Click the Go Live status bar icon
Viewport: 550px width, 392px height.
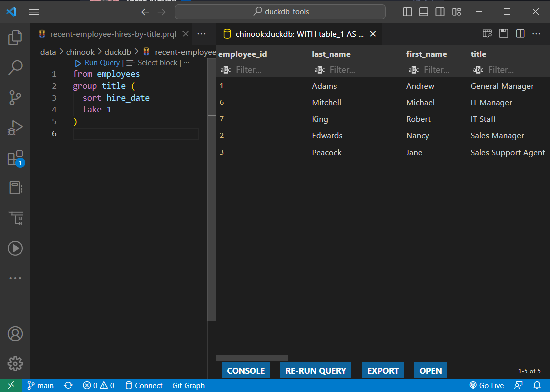click(x=486, y=385)
